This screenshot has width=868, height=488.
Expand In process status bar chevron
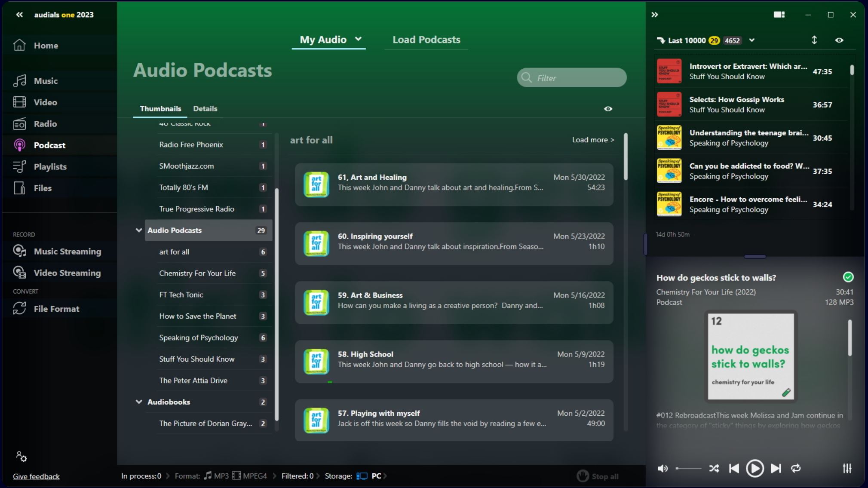tap(168, 476)
